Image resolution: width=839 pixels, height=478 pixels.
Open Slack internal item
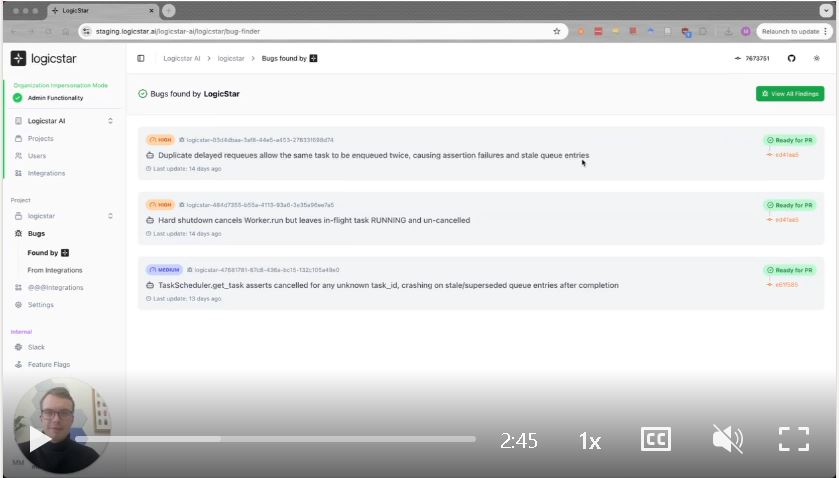point(36,347)
